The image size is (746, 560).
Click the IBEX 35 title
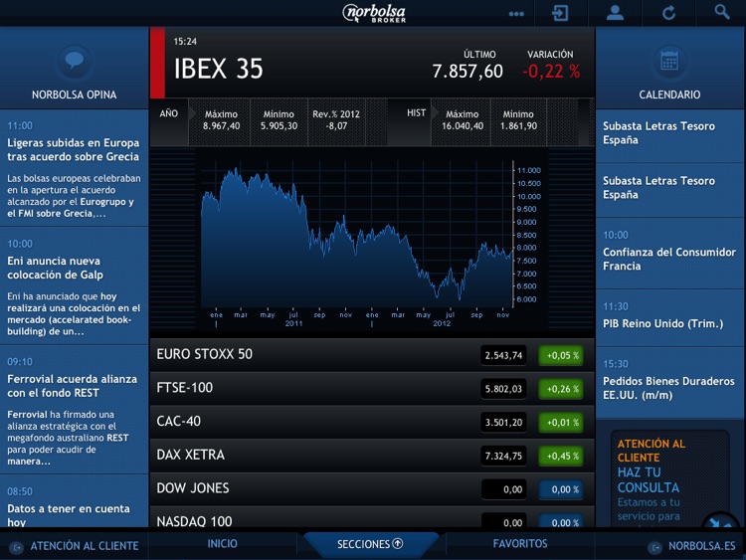coord(219,69)
